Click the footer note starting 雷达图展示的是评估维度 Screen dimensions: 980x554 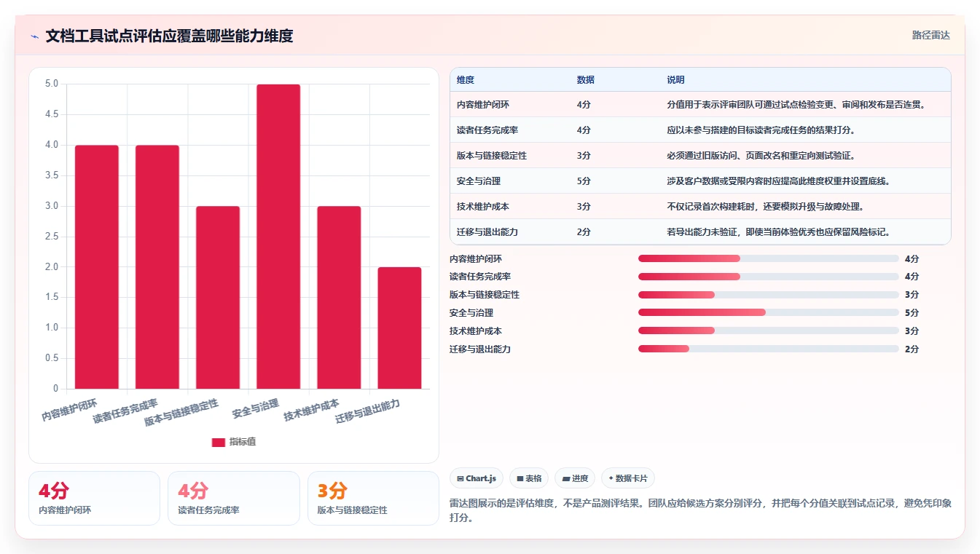[701, 511]
